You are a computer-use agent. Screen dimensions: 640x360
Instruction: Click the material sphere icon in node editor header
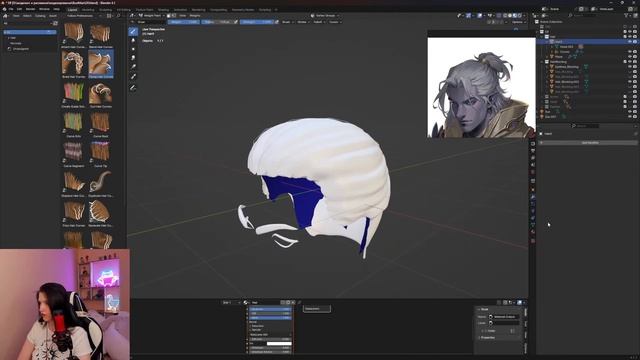(x=246, y=302)
